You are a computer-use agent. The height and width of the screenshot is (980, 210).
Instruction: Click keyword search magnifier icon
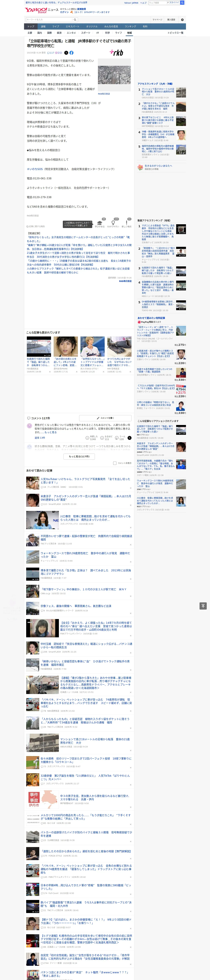click(x=75, y=20)
